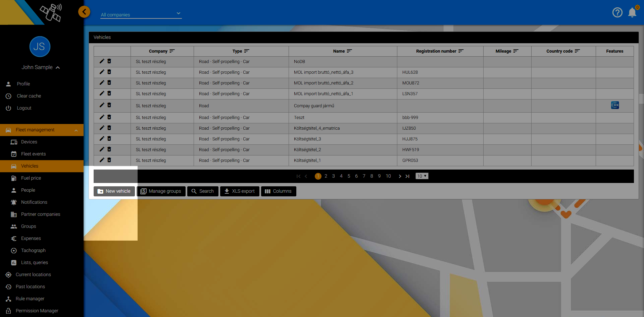The image size is (644, 317).
Task: Toggle sorting on Mileage column
Action: pos(515,51)
